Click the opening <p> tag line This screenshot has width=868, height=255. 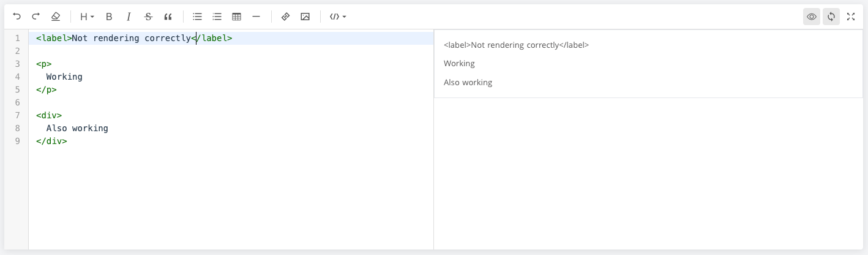point(44,64)
